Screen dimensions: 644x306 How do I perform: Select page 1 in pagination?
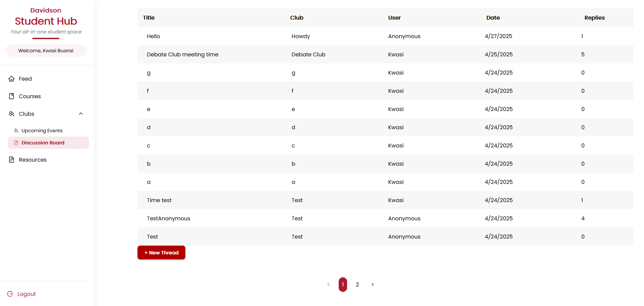coord(343,284)
